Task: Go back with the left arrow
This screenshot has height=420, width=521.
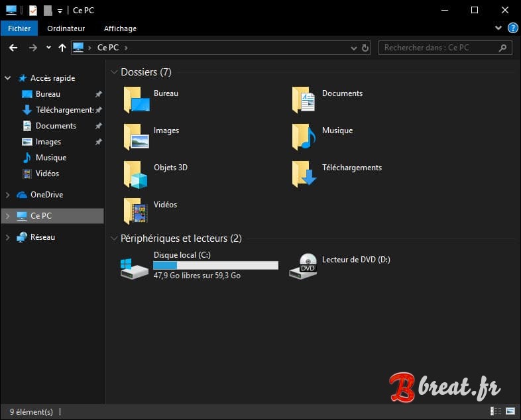Action: click(13, 48)
